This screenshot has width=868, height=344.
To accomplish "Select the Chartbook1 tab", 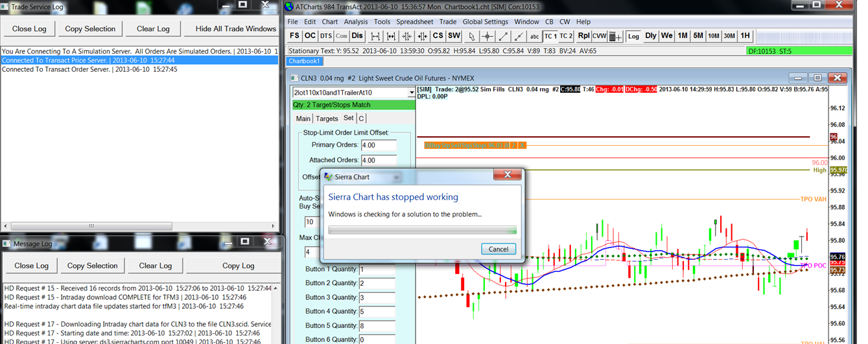I will coord(305,61).
